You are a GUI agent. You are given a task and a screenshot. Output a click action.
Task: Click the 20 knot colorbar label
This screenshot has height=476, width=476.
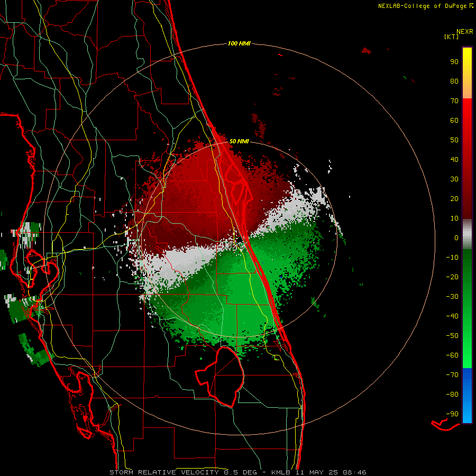[454, 198]
